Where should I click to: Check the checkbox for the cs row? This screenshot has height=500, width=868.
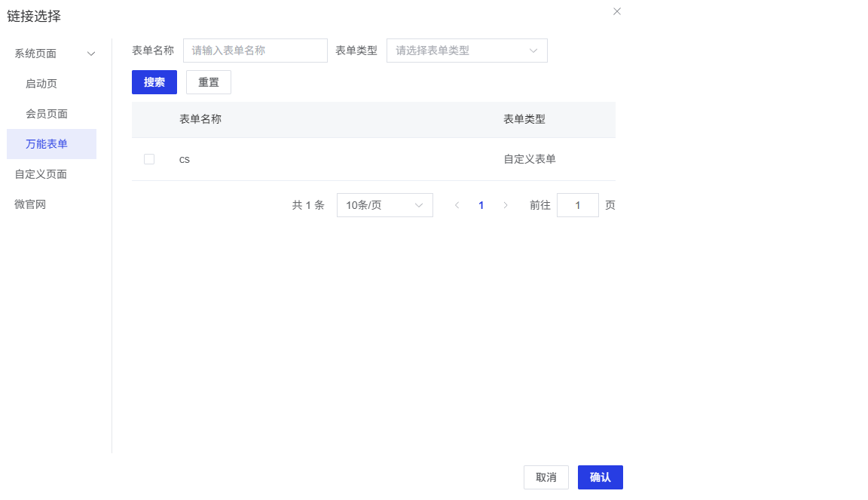(x=149, y=159)
